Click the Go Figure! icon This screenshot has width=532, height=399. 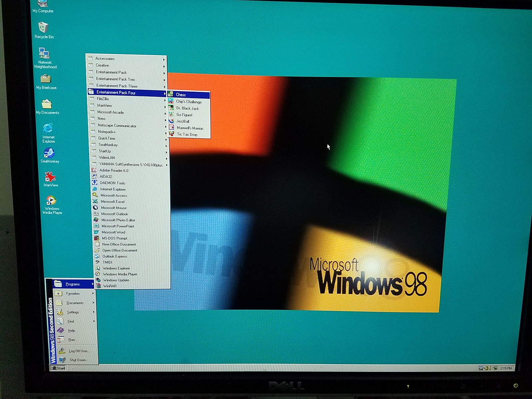tap(171, 114)
